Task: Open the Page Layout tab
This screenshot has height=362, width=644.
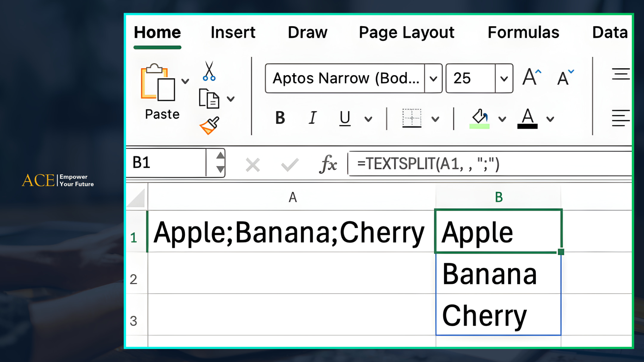Action: click(406, 32)
